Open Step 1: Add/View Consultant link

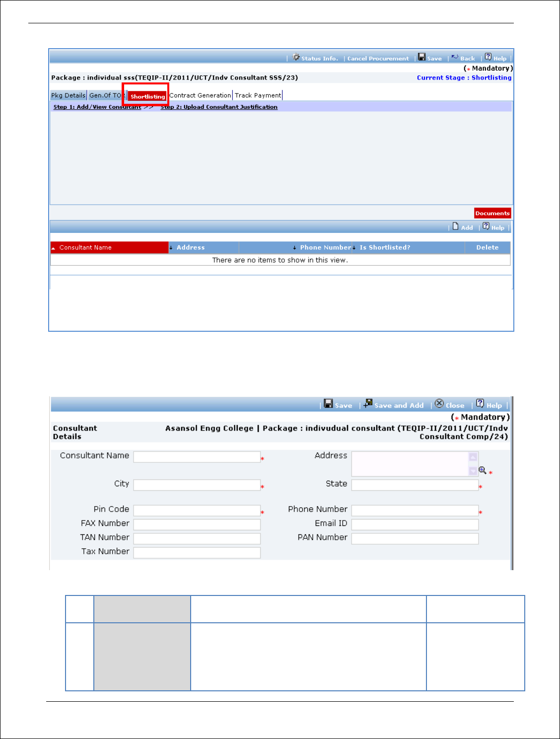(x=97, y=107)
